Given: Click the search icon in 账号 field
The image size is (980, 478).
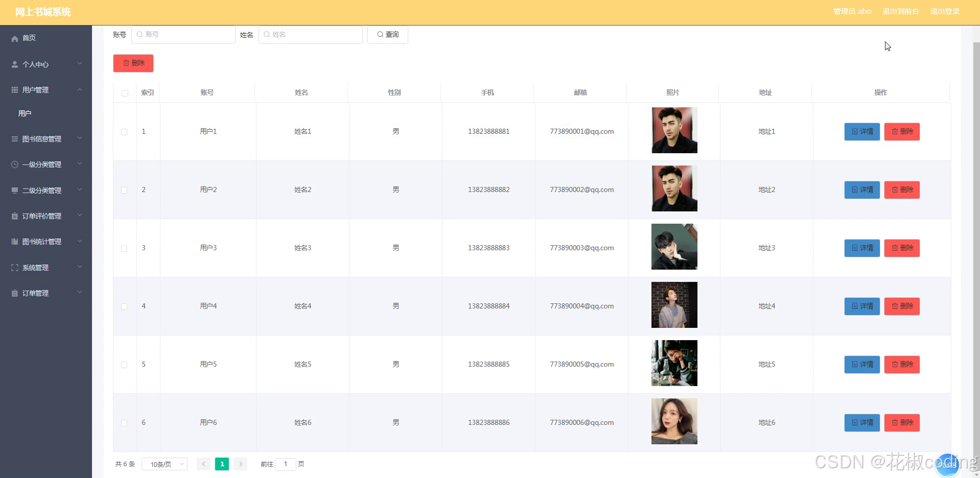Looking at the screenshot, I should (139, 34).
